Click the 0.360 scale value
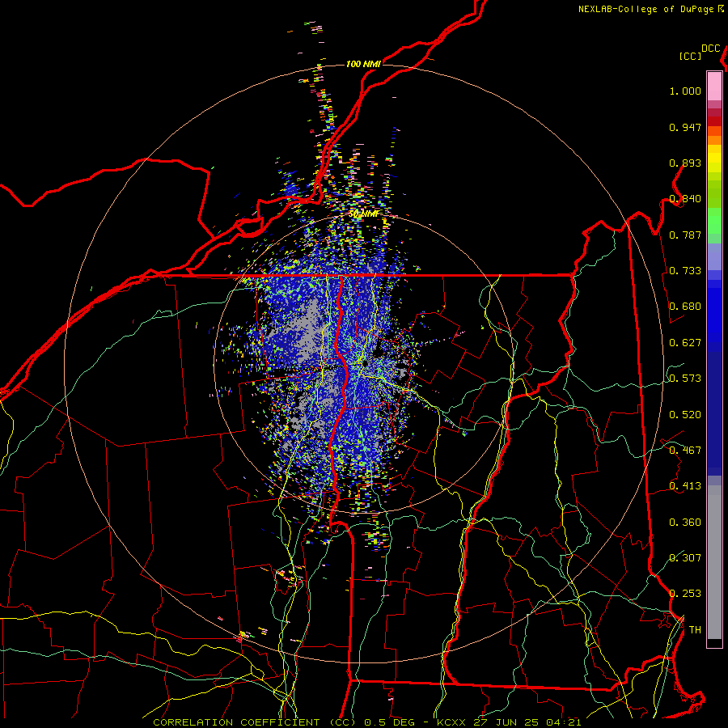Image resolution: width=728 pixels, height=728 pixels. pos(685,523)
